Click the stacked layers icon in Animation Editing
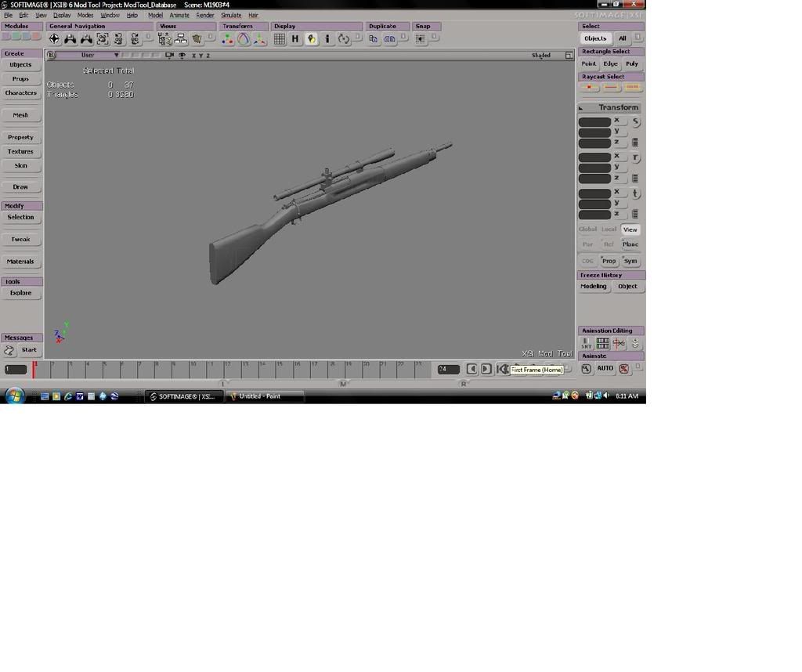Viewport: 802px width, 672px height. [x=634, y=343]
